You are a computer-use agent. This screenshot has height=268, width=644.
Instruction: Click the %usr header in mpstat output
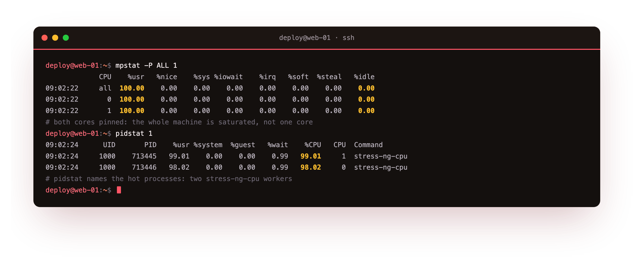click(136, 77)
